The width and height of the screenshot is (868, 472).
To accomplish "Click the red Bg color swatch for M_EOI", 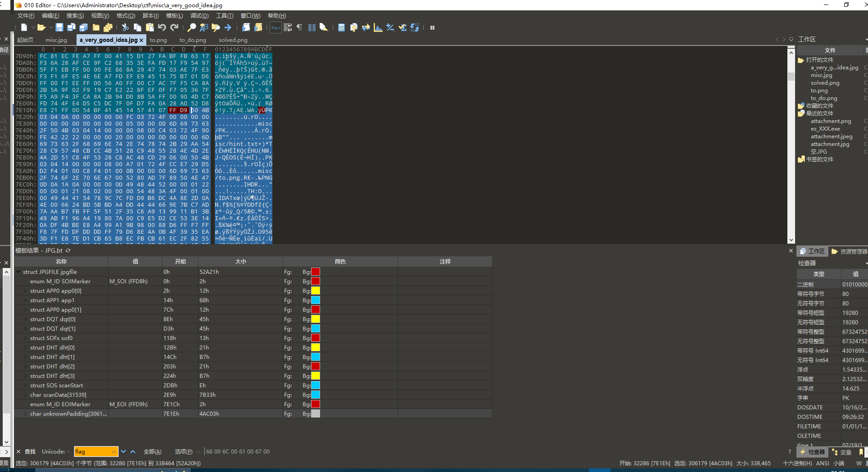I will click(316, 404).
